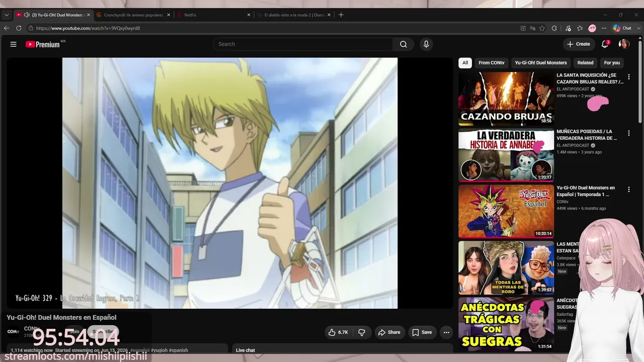This screenshot has width=644, height=362.
Task: Open the favorites list icon
Action: click(580, 28)
